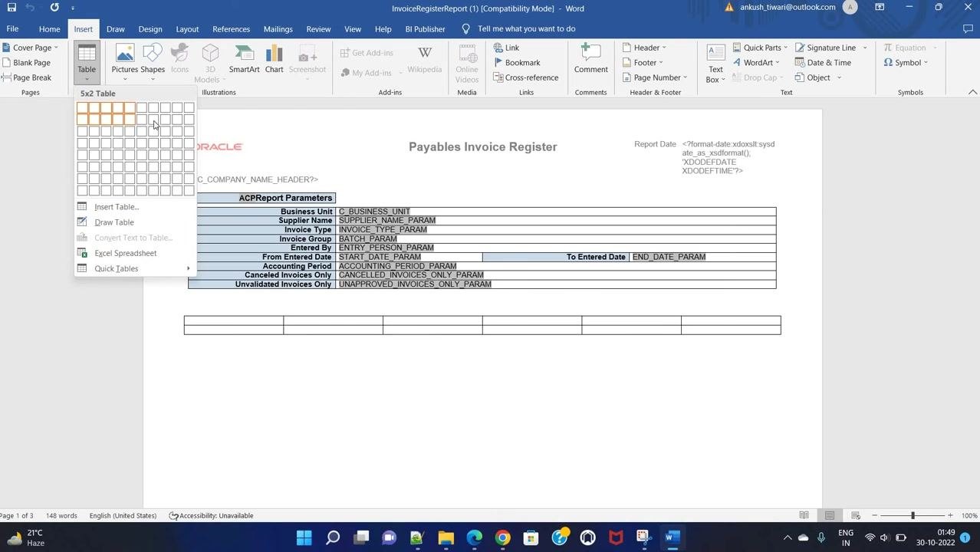980x552 pixels.
Task: Click the SUPPLIER_NAME_PARAM field
Action: click(x=387, y=221)
